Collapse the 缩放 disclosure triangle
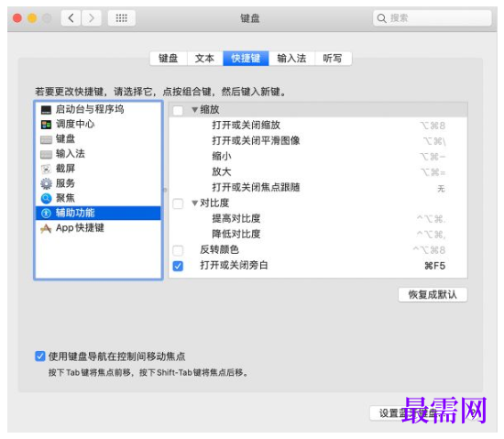 pyautogui.click(x=194, y=110)
